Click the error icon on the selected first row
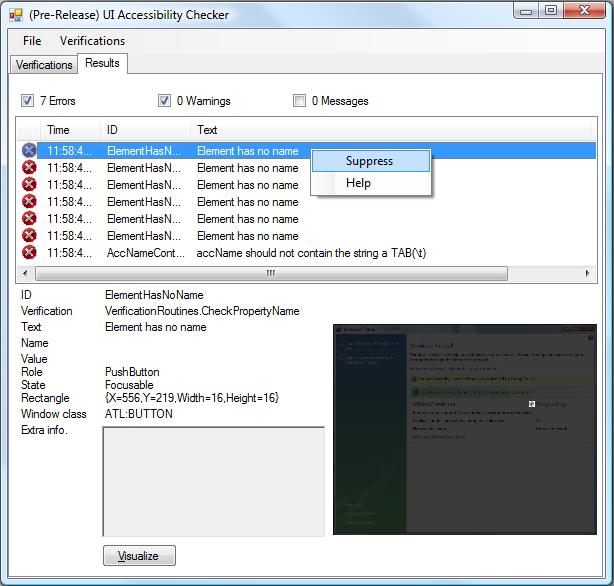This screenshot has height=586, width=614. (x=29, y=151)
